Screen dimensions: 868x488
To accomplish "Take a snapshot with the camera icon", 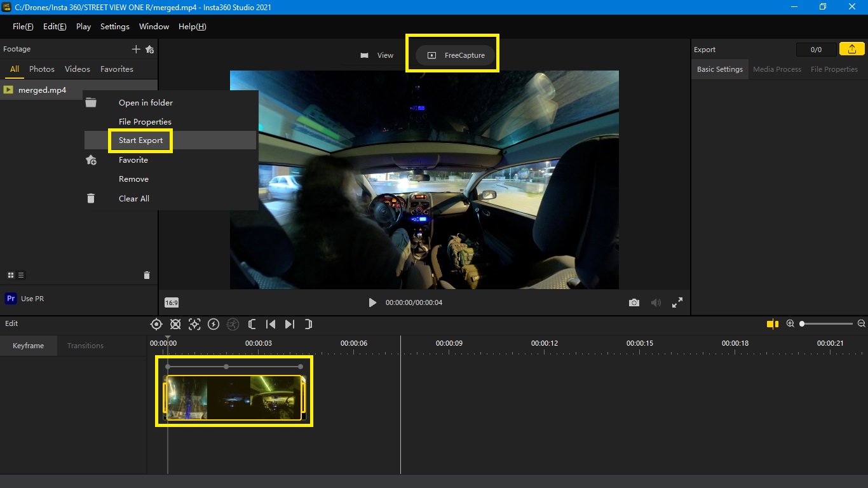I will click(x=634, y=302).
